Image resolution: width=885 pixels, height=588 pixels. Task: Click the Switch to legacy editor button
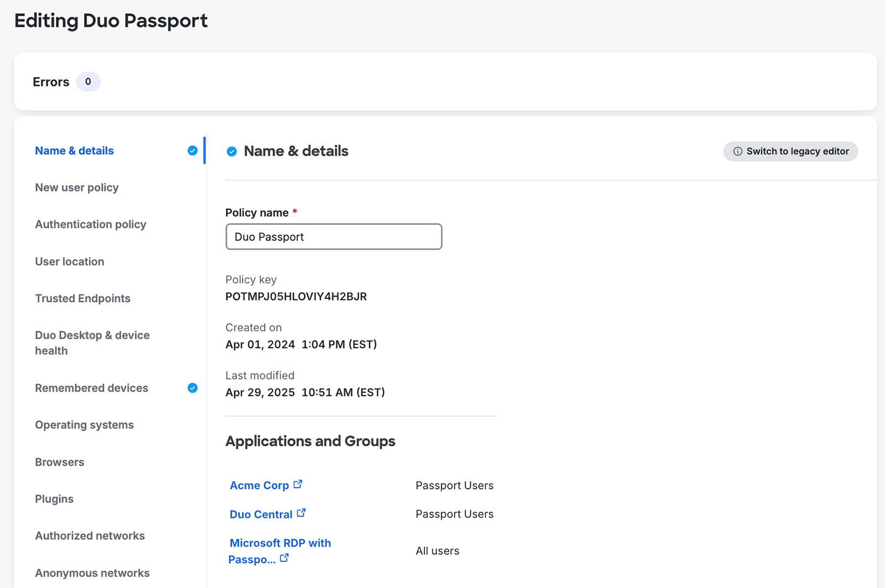(790, 151)
